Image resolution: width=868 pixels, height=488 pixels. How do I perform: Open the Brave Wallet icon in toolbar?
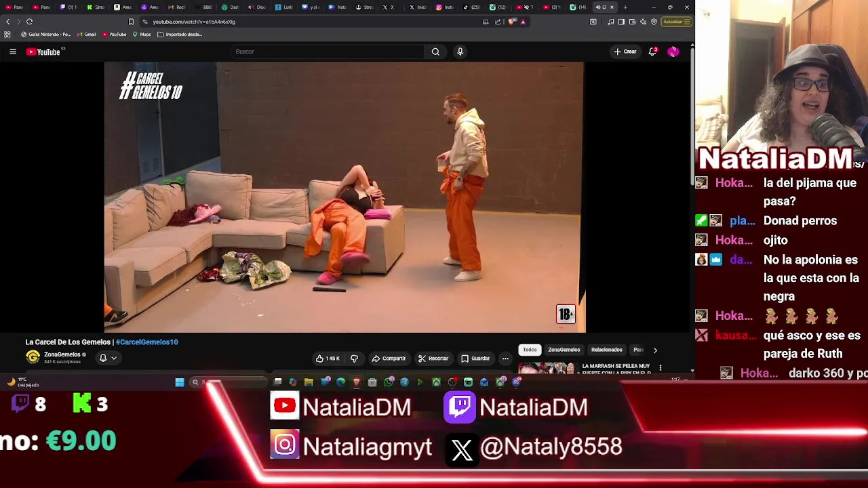point(632,22)
